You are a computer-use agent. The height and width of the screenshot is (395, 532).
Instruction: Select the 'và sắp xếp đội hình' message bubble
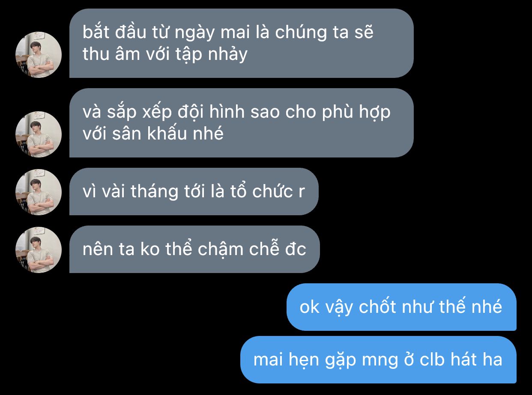click(x=241, y=123)
